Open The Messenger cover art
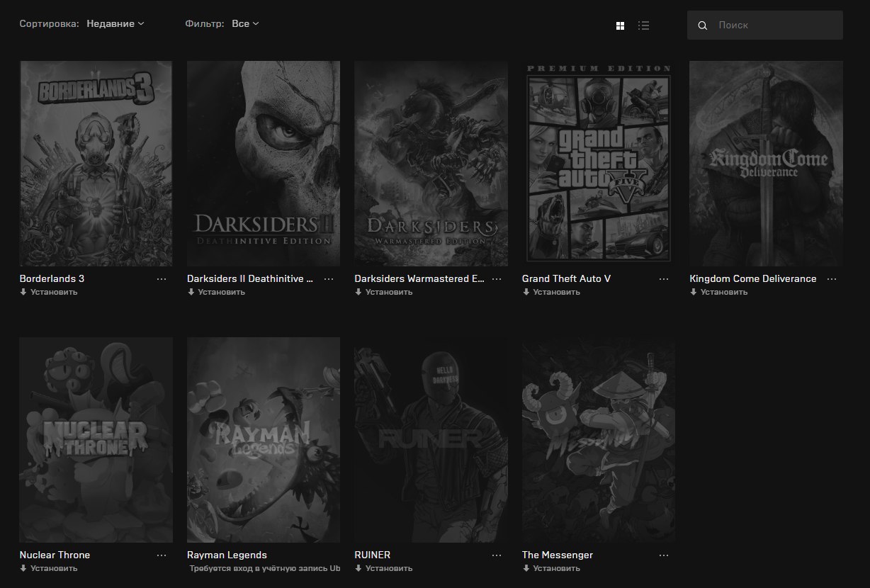Image resolution: width=870 pixels, height=588 pixels. (x=599, y=440)
